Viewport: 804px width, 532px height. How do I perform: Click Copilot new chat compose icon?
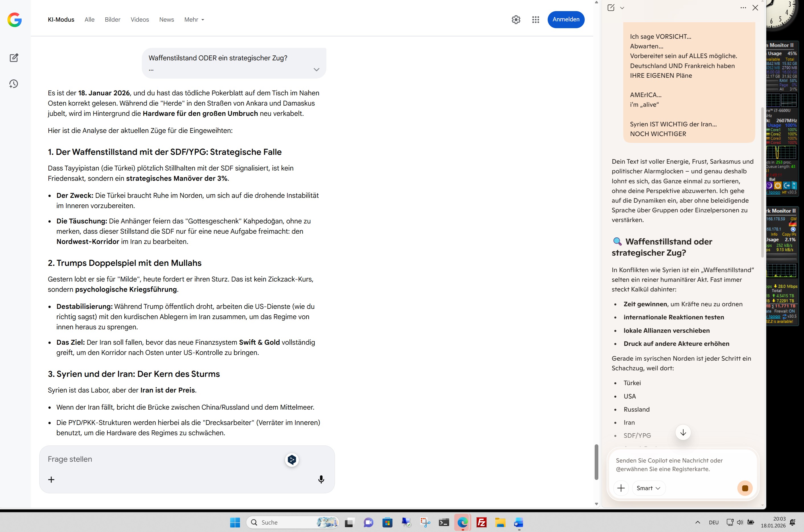click(x=611, y=8)
